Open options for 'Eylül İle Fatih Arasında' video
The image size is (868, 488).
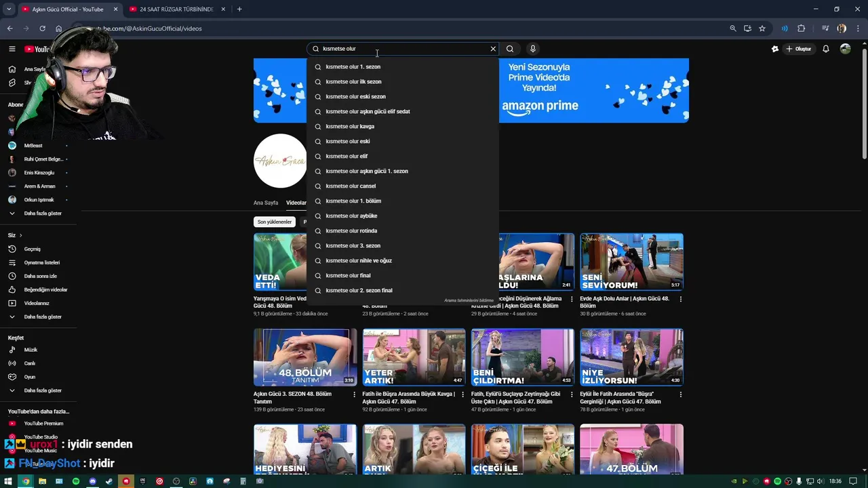[680, 394]
